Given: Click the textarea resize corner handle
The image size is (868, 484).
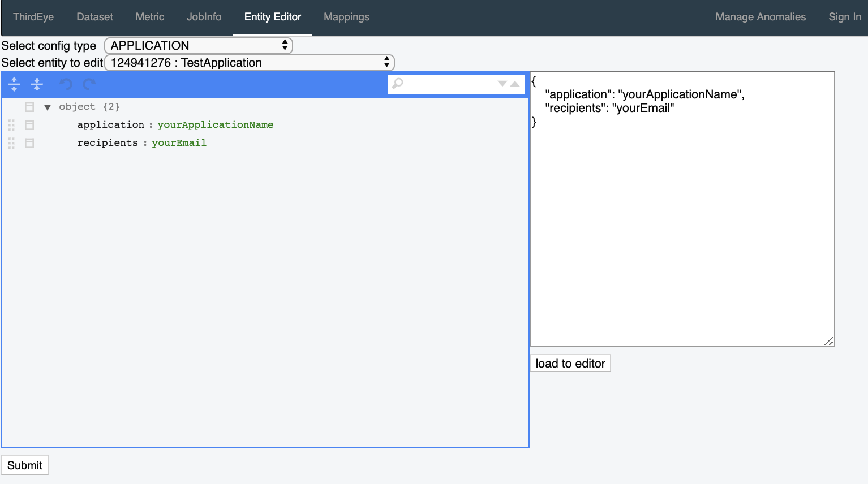Looking at the screenshot, I should pyautogui.click(x=829, y=341).
